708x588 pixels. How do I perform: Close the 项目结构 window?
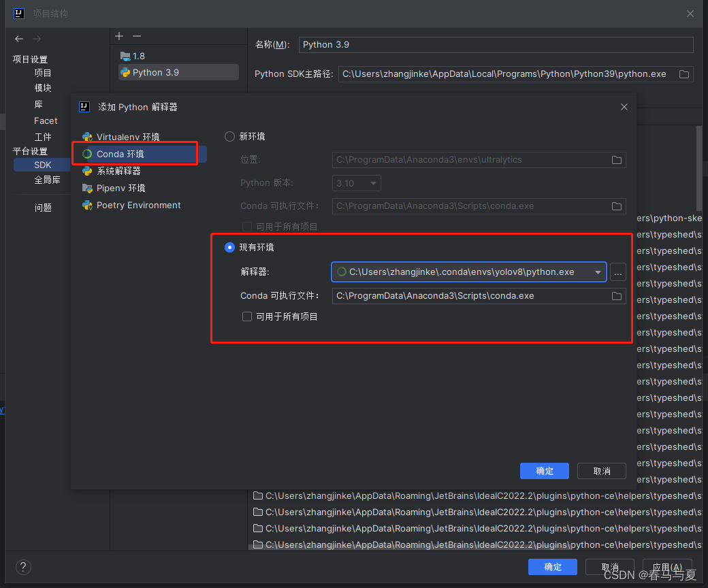coord(690,14)
